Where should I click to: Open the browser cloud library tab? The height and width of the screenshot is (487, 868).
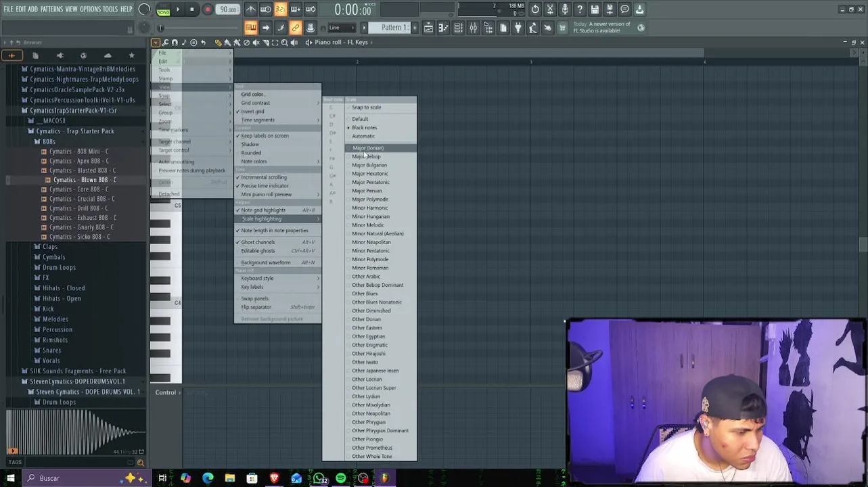point(108,55)
